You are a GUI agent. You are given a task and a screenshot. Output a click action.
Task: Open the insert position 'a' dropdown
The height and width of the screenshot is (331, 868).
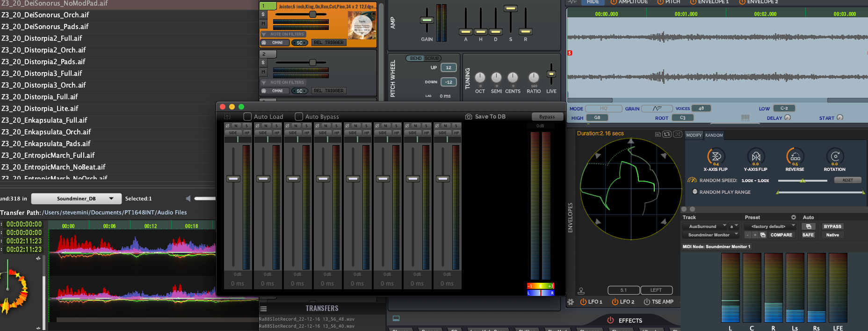733,227
